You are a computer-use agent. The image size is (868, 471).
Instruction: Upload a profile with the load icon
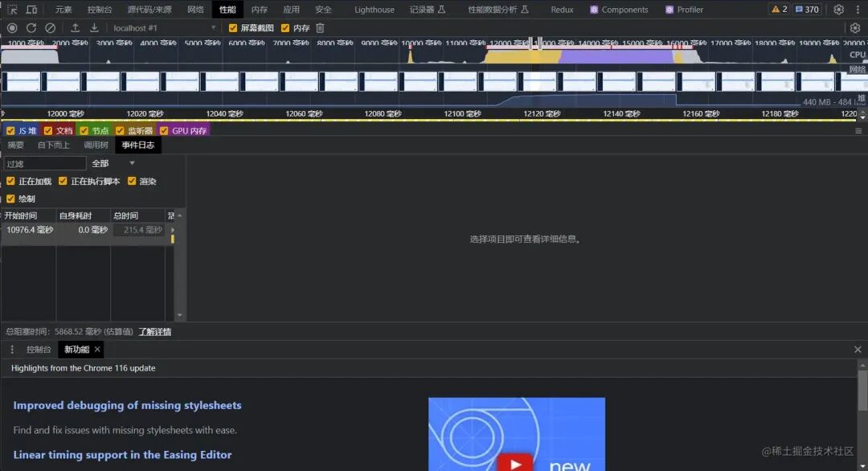tap(76, 27)
